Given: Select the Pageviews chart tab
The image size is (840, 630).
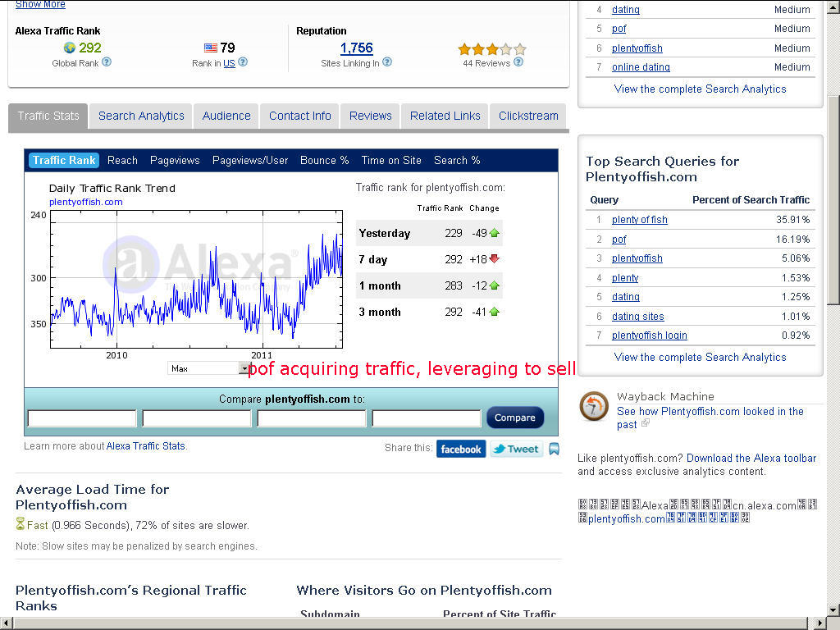Looking at the screenshot, I should coord(175,160).
